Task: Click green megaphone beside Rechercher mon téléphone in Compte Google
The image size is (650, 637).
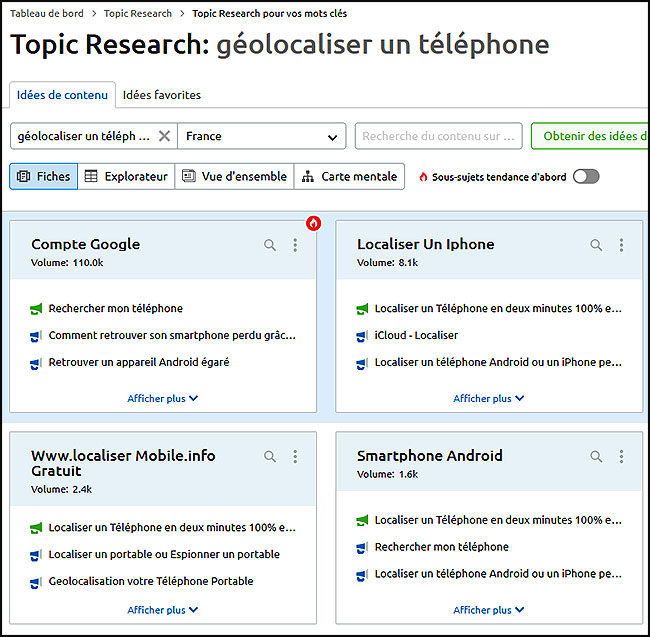Action: (x=36, y=309)
